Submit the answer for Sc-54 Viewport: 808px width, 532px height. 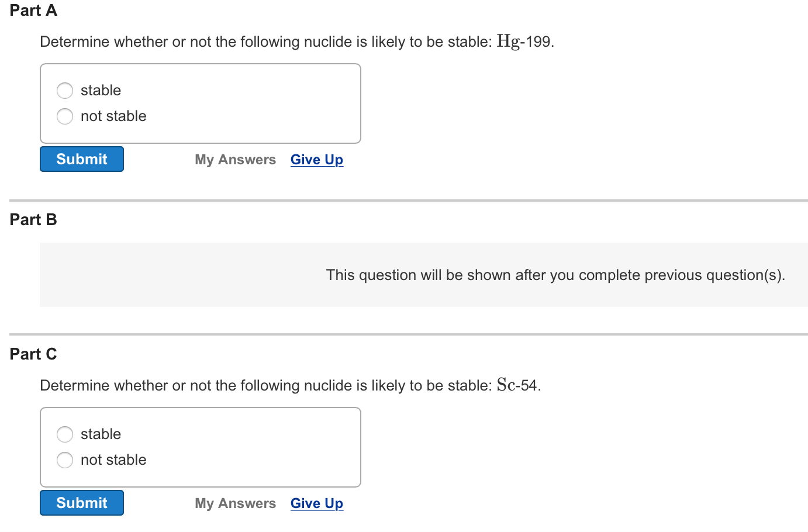tap(81, 502)
